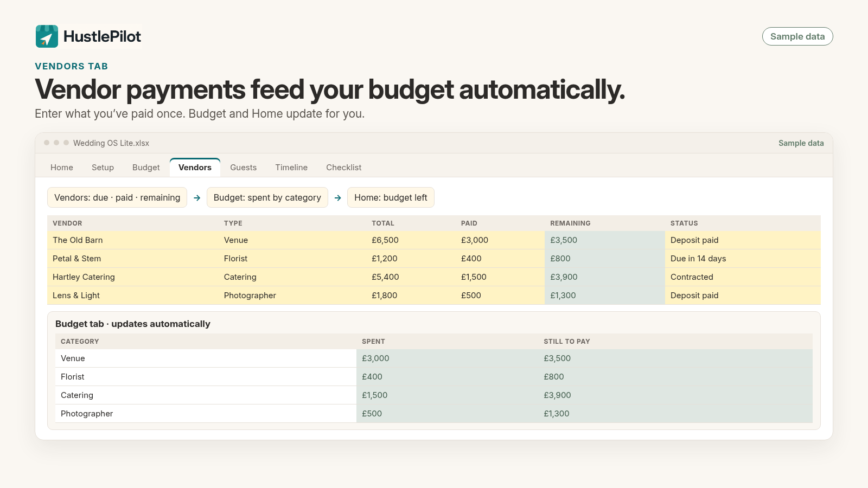
Task: Click the Venue category row in Budget table
Action: coord(434,358)
